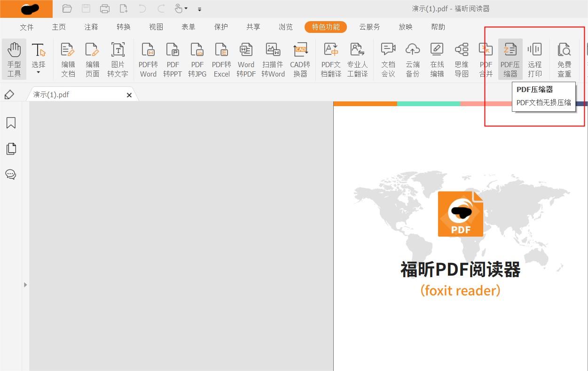Screen dimensions: 588x371
Task: Click the new document icon in quick access toolbar
Action: 124,8
